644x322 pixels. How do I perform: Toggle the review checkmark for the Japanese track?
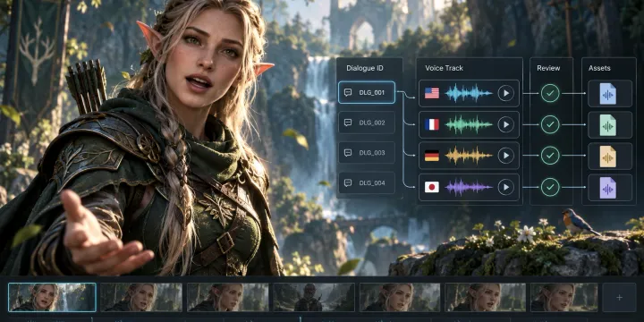pos(550,187)
